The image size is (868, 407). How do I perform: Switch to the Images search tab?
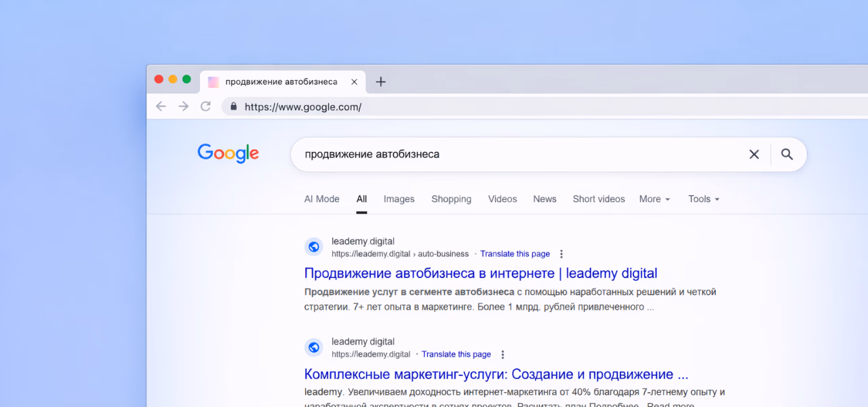(x=399, y=199)
